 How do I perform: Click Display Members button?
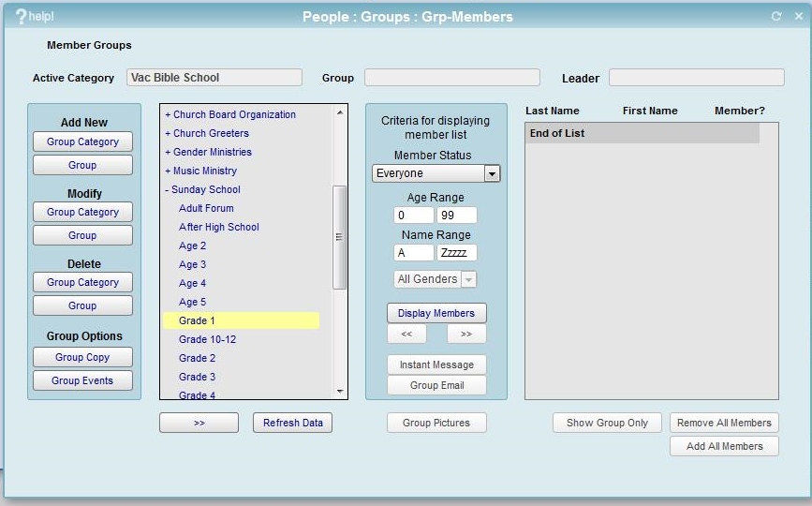[x=436, y=313]
